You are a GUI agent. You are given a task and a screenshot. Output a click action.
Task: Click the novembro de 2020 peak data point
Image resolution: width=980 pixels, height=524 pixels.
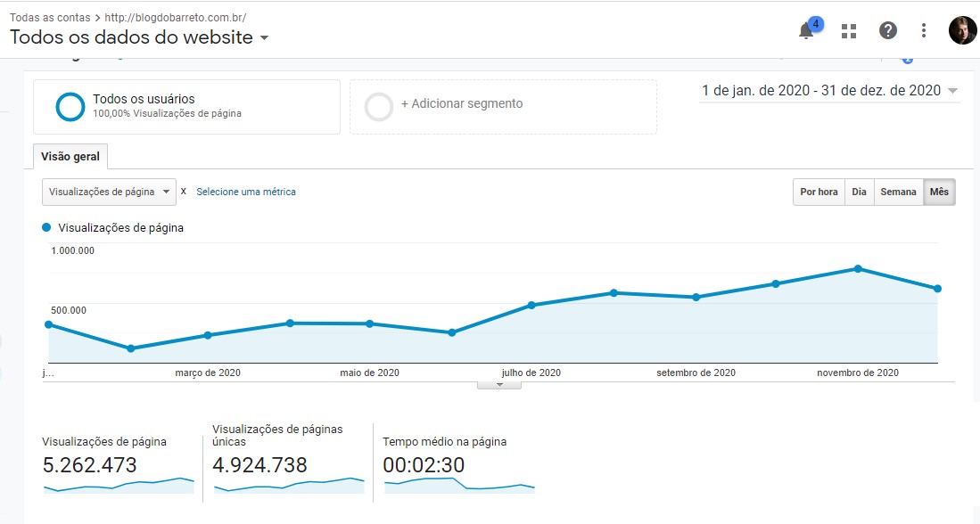pos(858,268)
